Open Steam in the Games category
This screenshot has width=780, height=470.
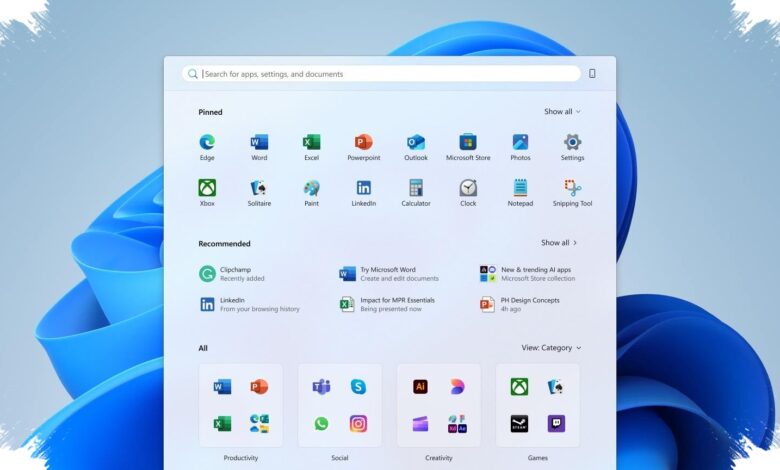[519, 423]
